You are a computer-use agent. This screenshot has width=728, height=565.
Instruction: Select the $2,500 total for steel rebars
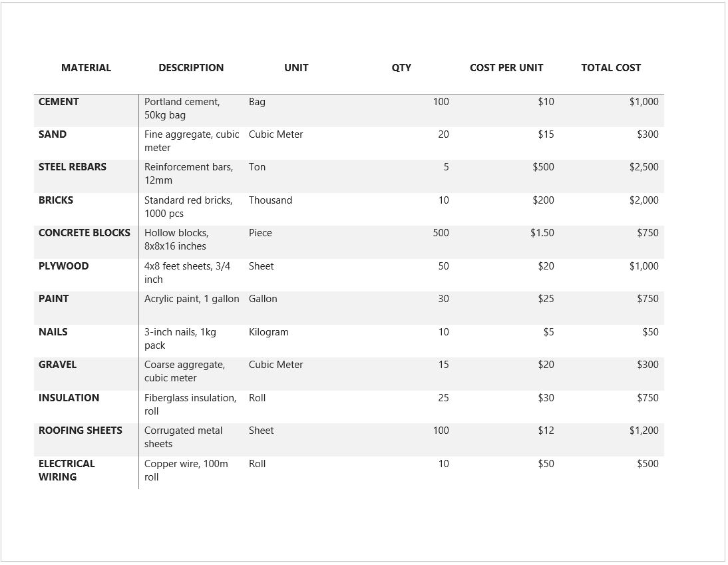point(643,167)
